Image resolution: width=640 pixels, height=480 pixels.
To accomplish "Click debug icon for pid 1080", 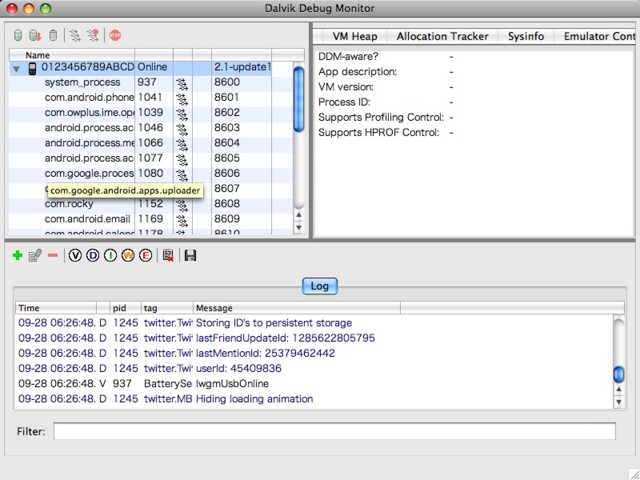I will (x=182, y=175).
